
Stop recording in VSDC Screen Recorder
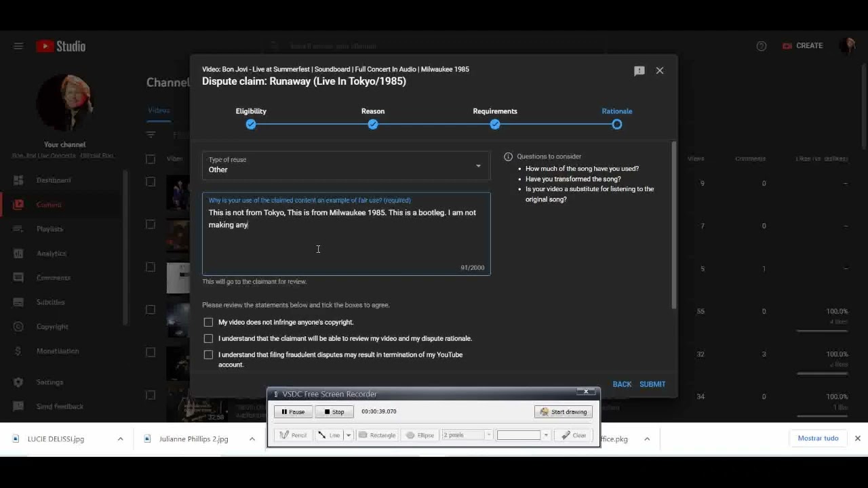coord(334,411)
